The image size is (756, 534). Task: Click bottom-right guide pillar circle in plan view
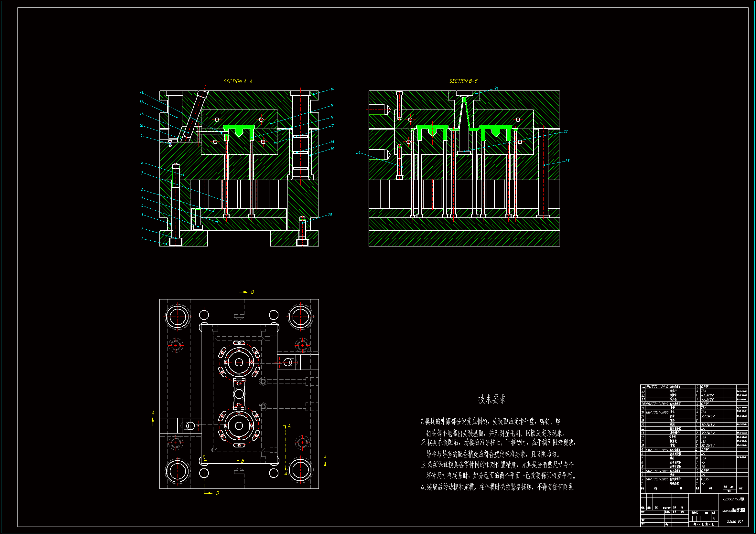pos(300,470)
